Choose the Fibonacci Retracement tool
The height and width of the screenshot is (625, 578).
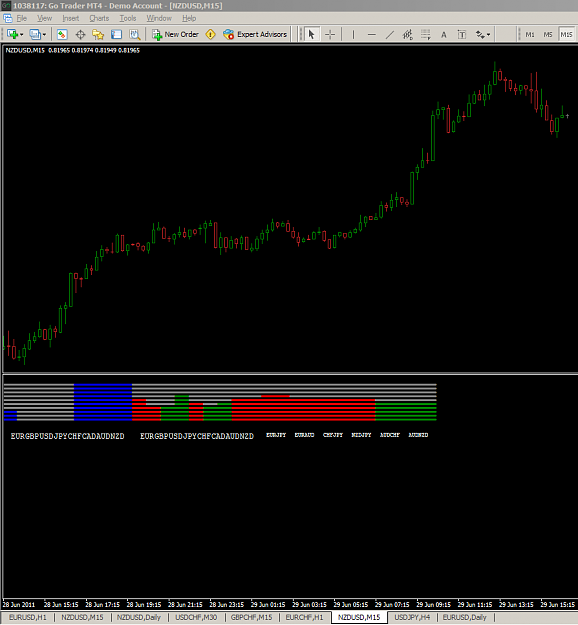point(426,34)
